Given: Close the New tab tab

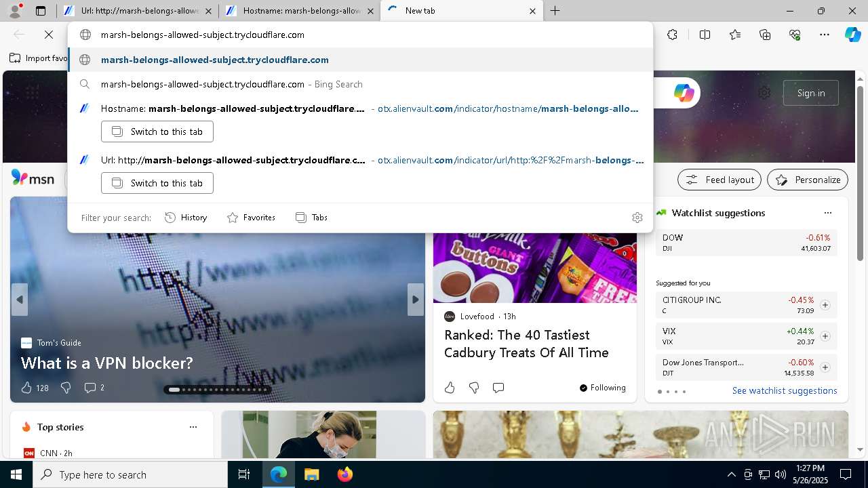Looking at the screenshot, I should 532,11.
